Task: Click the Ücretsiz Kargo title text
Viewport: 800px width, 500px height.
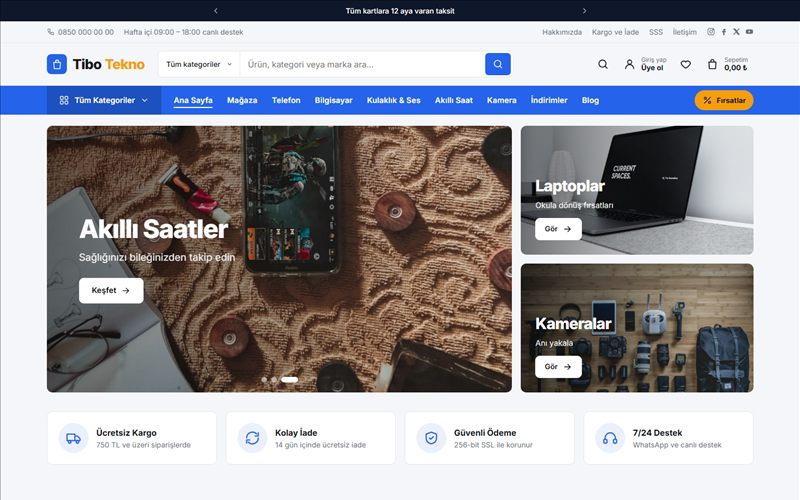Action: 127,433
